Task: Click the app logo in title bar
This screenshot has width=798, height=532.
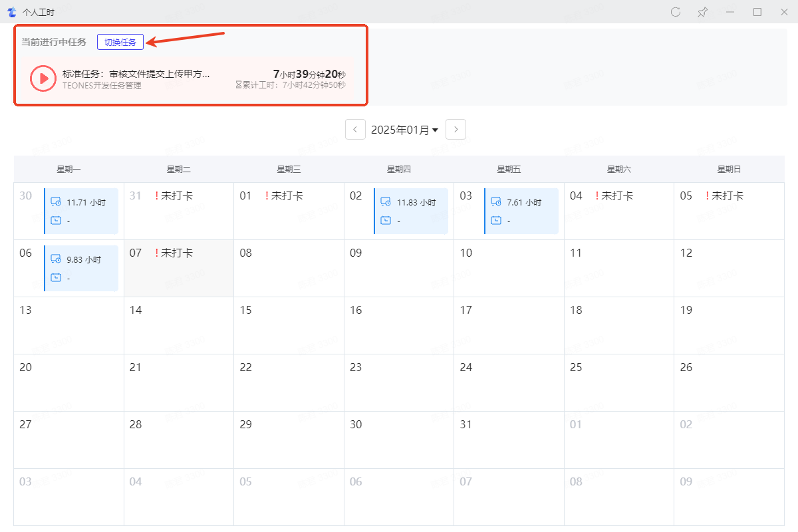Action: point(11,12)
